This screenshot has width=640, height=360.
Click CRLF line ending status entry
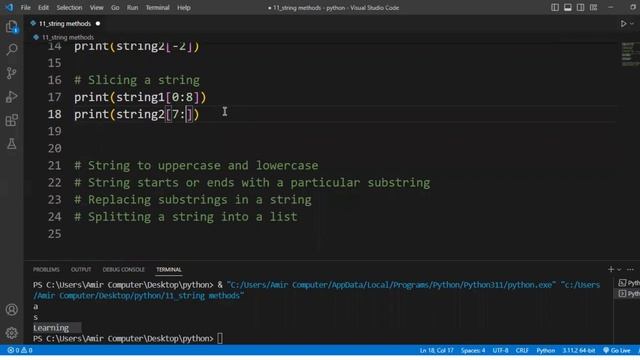[x=522, y=350]
